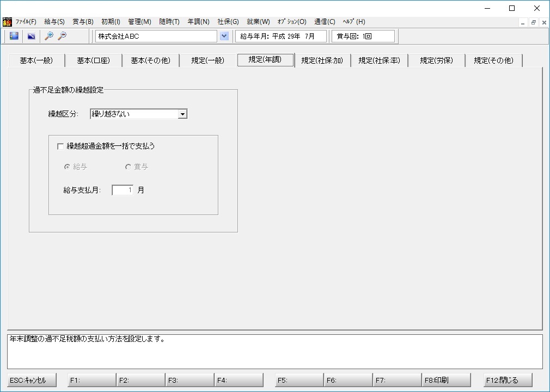This screenshot has height=392, width=550.
Task: Click the inner child window minimize icon
Action: (523, 22)
